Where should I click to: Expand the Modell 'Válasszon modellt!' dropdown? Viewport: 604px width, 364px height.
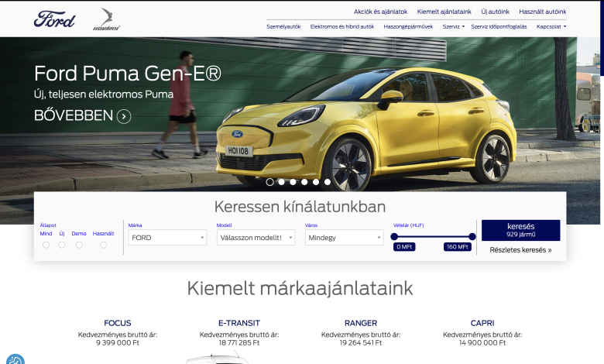tap(256, 238)
